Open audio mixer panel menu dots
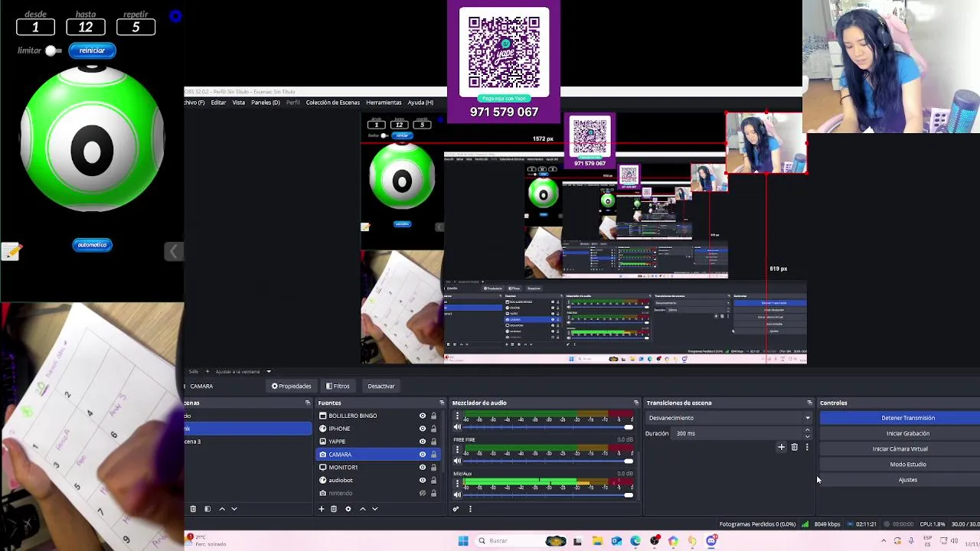 (x=470, y=509)
